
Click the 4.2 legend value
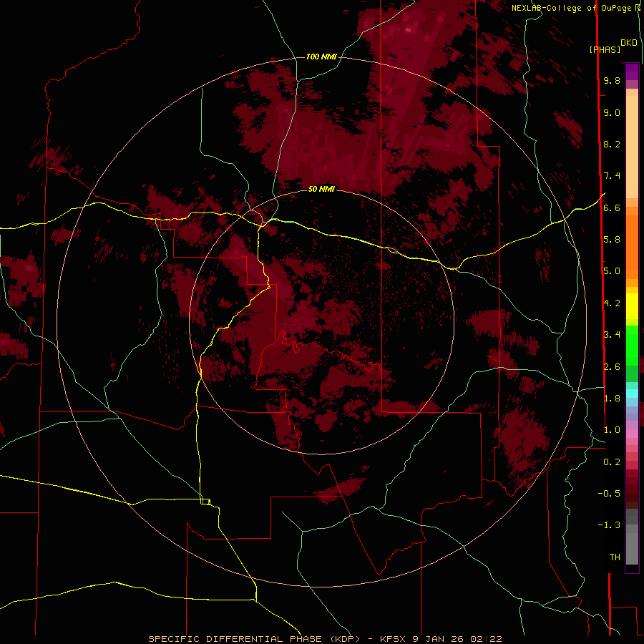(x=612, y=303)
